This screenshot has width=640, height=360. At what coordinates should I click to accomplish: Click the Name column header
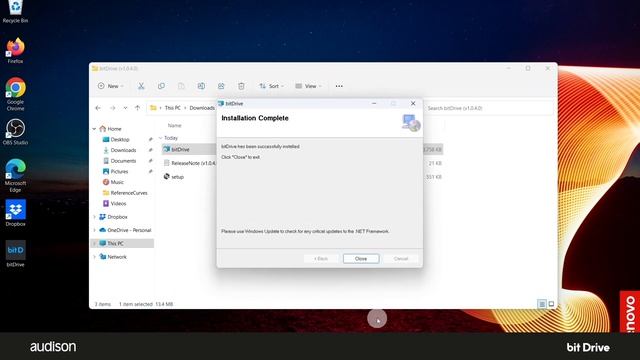175,126
